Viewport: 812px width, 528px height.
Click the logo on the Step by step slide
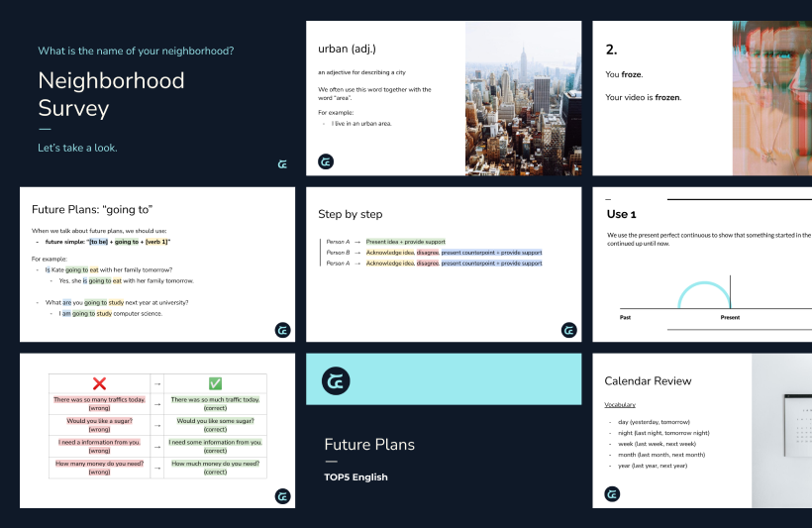(x=568, y=330)
